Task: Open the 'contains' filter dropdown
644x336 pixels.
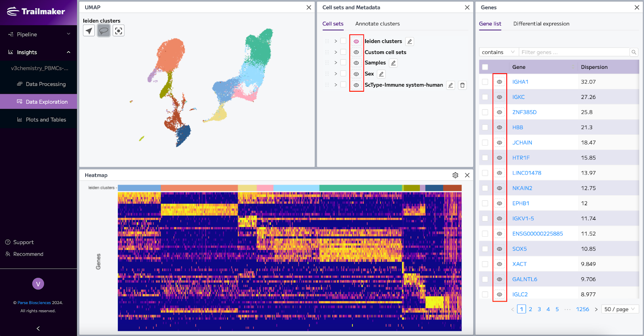Action: pyautogui.click(x=499, y=52)
